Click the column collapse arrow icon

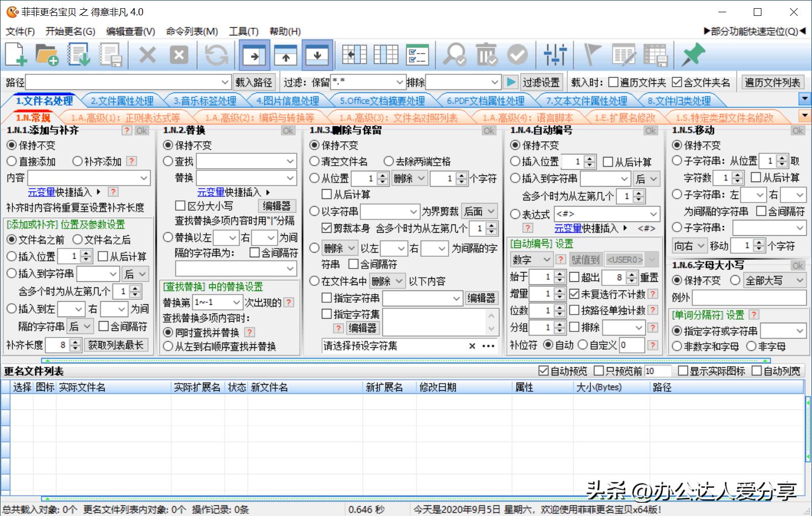355,54
